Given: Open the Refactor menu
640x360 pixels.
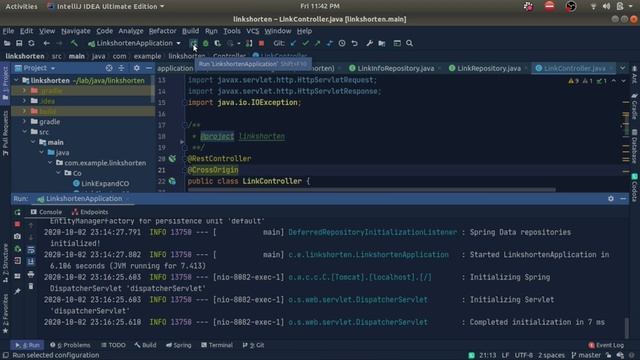Looking at the screenshot, I should pyautogui.click(x=162, y=31).
